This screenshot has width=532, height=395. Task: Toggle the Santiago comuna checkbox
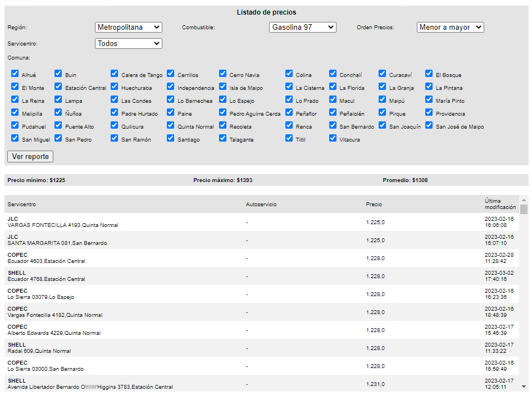click(x=171, y=138)
